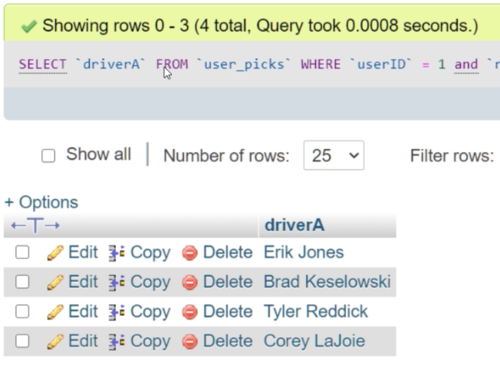Image resolution: width=500 pixels, height=365 pixels.
Task: Click the Copy icon in Brad Keselowski row
Action: point(117,283)
